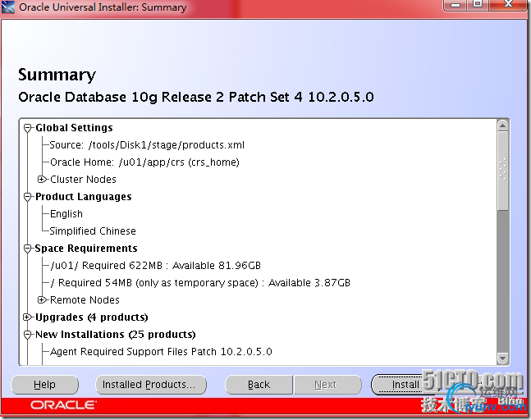Maximize the Oracle Universal Installer window

point(478,5)
